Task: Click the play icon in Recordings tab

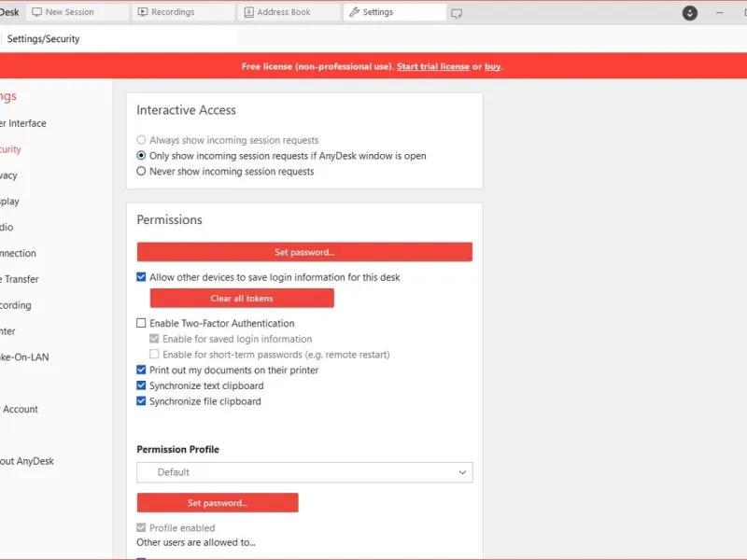Action: click(x=143, y=12)
